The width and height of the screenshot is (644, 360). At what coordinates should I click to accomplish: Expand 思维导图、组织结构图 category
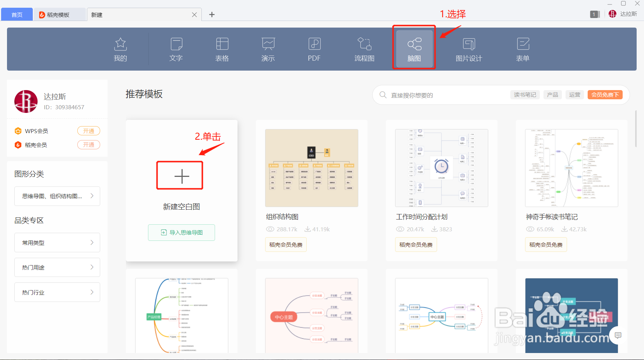point(57,196)
